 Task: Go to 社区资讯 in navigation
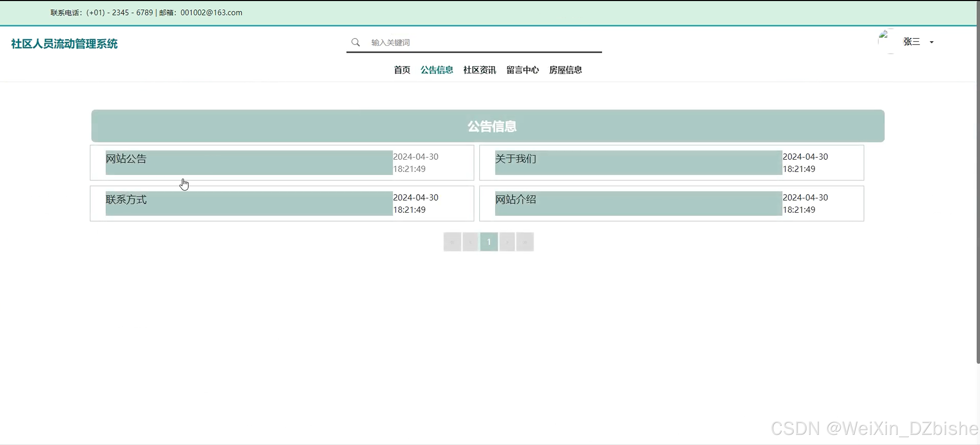(x=479, y=70)
